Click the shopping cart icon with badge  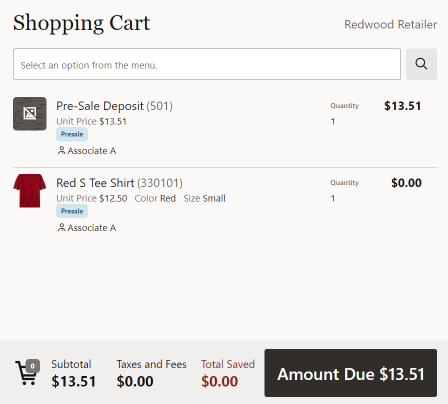click(x=27, y=373)
